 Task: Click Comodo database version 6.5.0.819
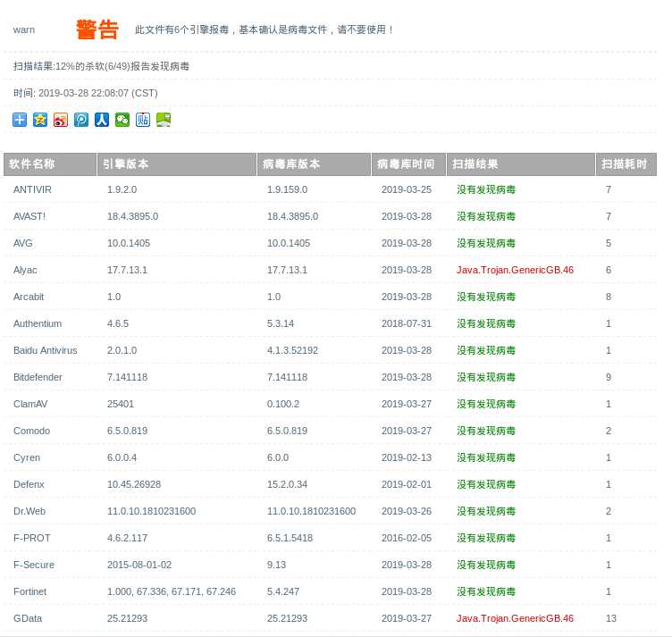(287, 431)
